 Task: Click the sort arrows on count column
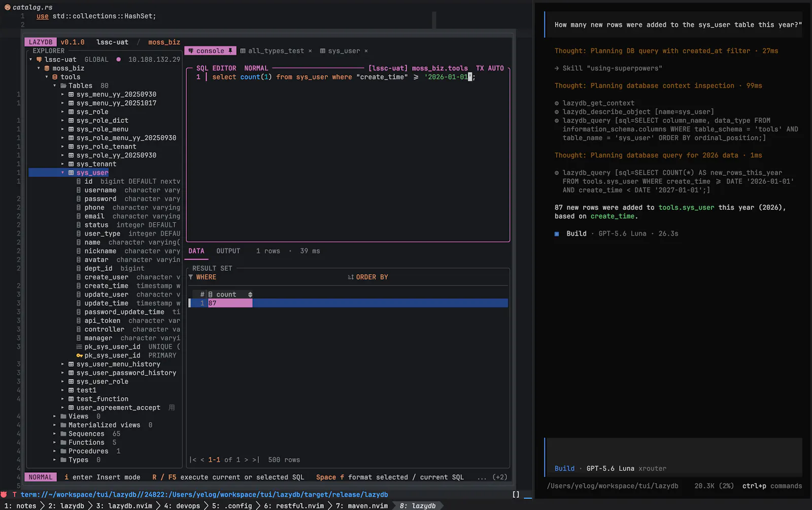[x=250, y=295]
